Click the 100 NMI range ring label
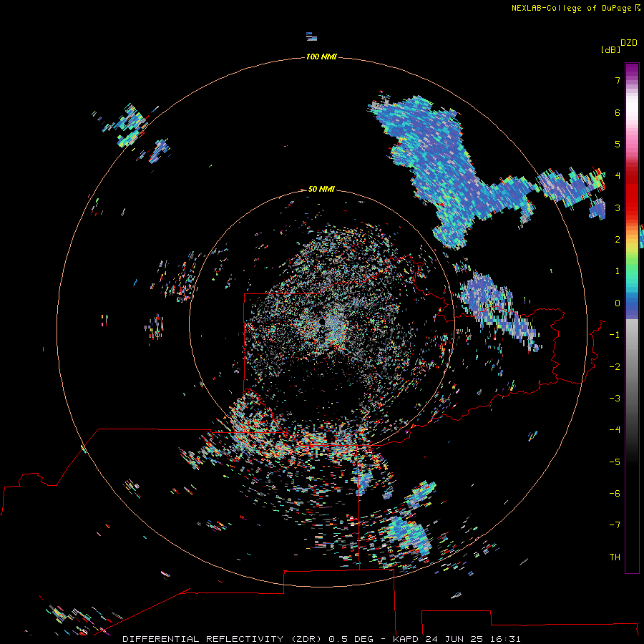The height and width of the screenshot is (644, 644). (321, 57)
